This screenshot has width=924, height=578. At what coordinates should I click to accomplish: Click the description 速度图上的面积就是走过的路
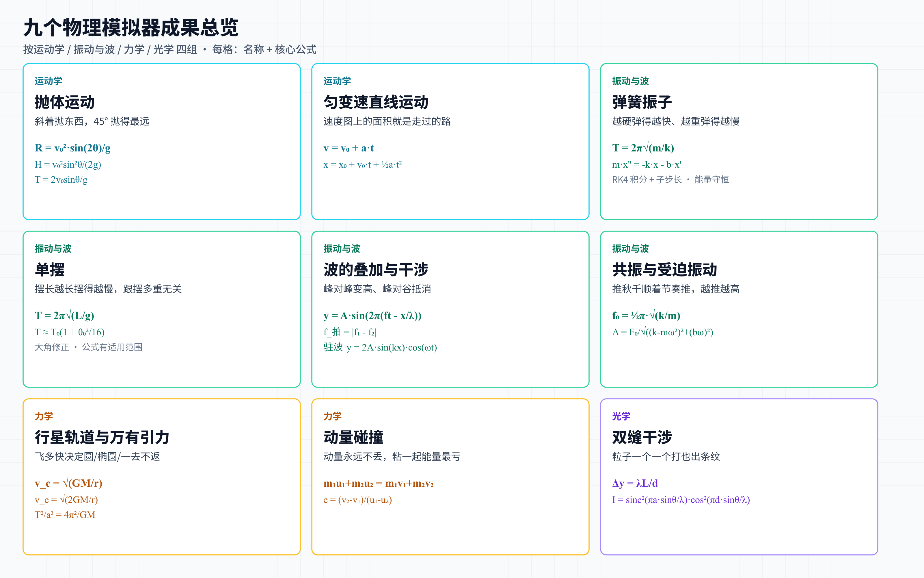point(387,122)
